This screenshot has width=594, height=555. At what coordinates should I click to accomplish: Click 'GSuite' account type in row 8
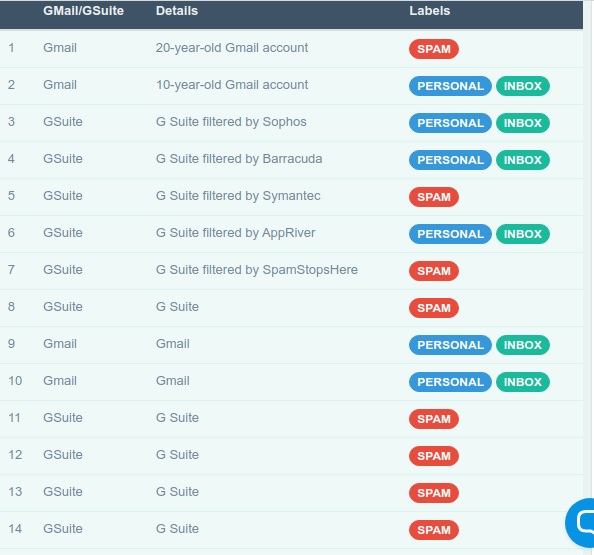click(63, 307)
